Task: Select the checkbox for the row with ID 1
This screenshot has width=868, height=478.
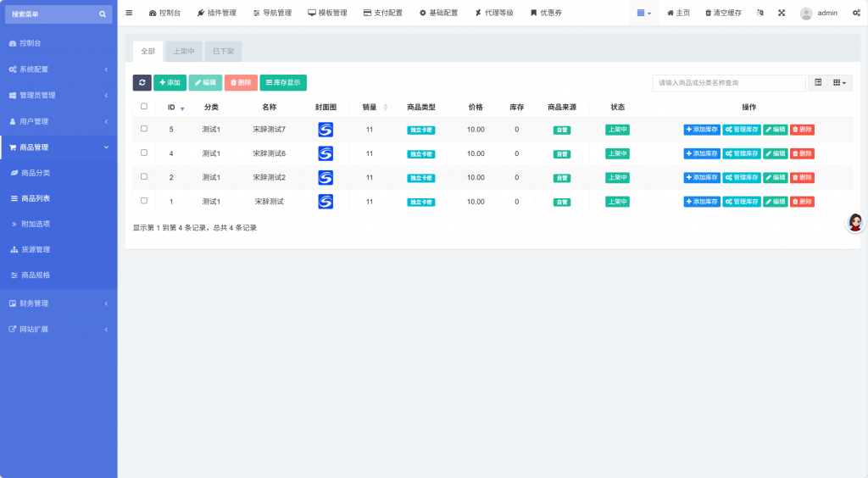Action: pyautogui.click(x=144, y=201)
